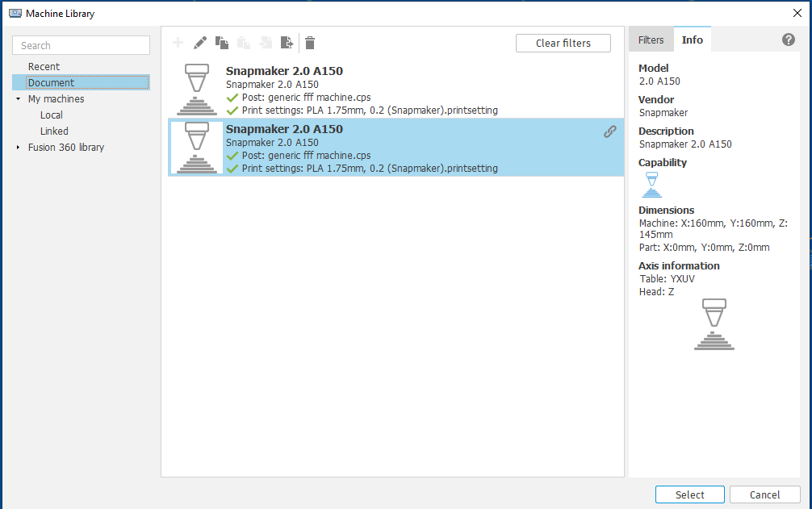Select the Local tree item

point(52,115)
